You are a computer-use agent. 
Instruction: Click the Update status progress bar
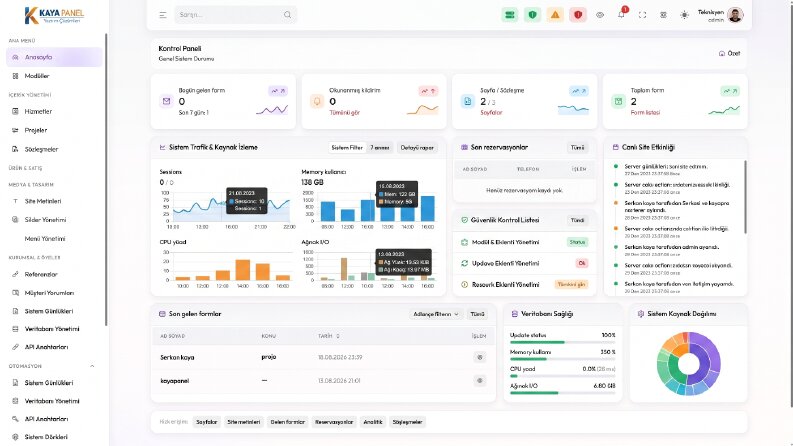click(562, 342)
